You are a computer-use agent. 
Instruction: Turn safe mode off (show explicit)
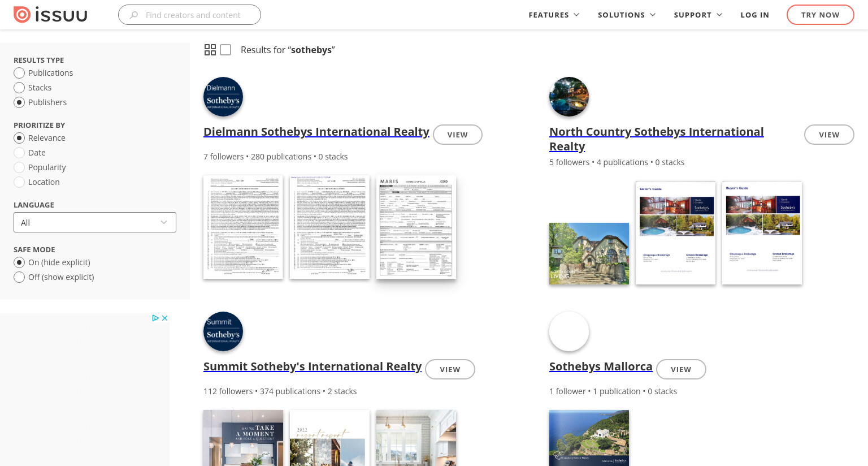click(19, 277)
